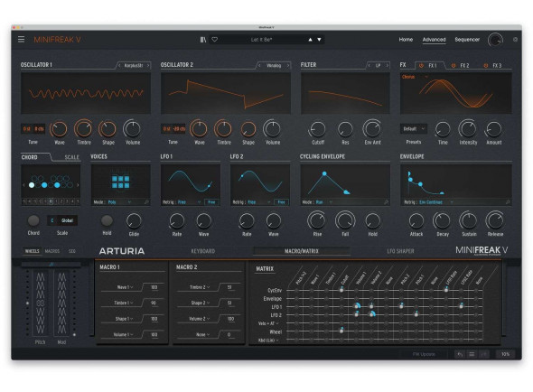Open the Keyboard tab
Screen dimensions: 533x392
coord(203,251)
